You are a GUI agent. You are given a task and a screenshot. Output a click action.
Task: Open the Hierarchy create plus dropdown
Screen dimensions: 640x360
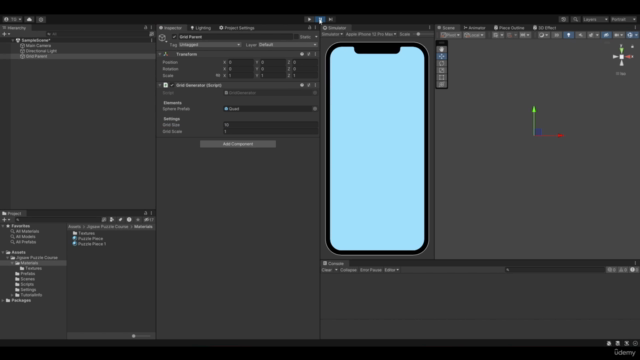click(x=6, y=34)
